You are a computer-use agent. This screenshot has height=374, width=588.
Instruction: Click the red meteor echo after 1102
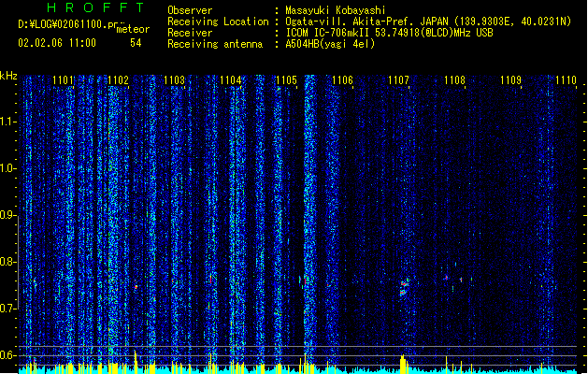tap(136, 287)
